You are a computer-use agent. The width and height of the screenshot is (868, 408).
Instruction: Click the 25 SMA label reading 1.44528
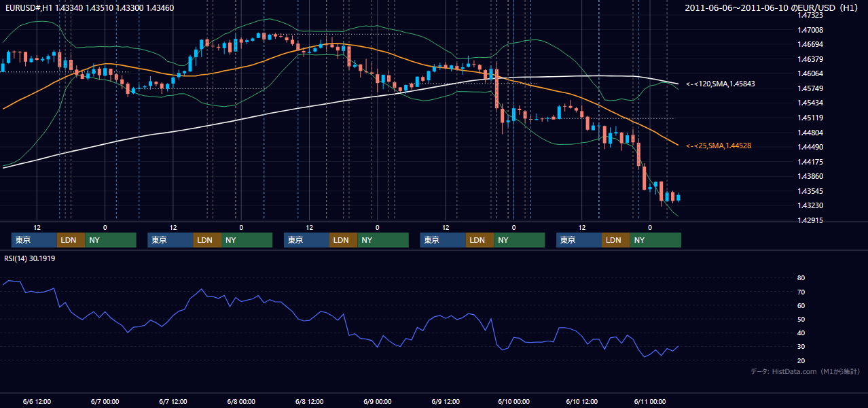click(x=719, y=146)
